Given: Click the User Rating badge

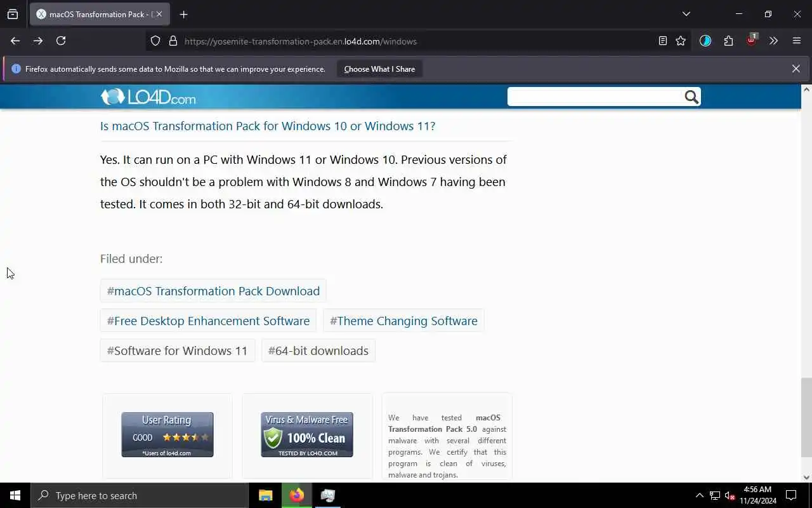Looking at the screenshot, I should (167, 435).
